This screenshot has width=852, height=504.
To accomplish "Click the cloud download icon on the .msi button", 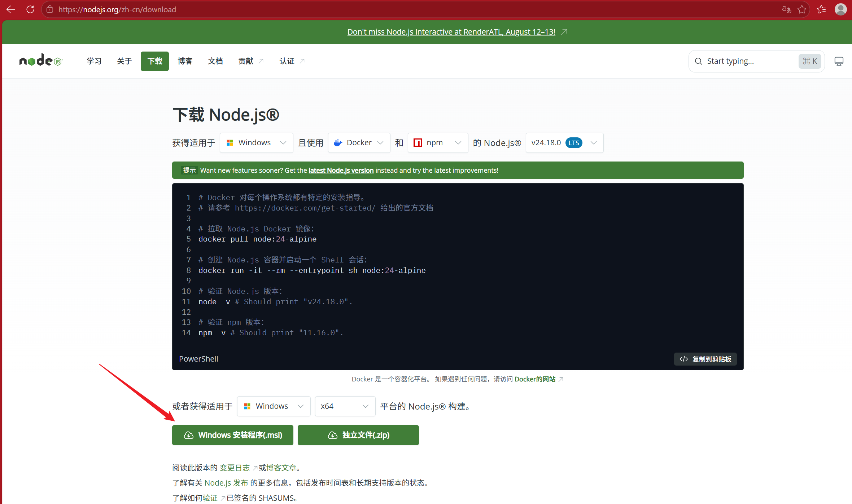I will click(189, 435).
